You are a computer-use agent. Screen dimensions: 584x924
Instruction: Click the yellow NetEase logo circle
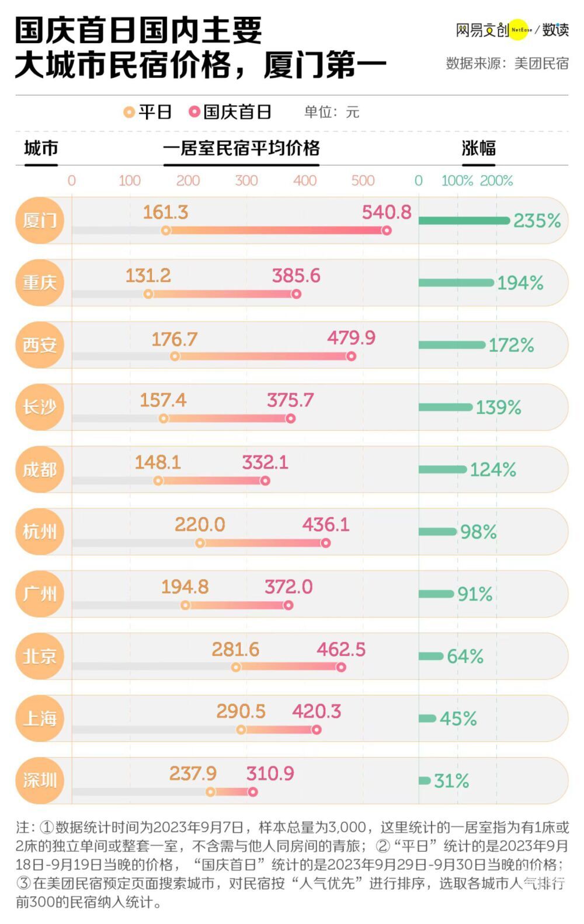pos(519,30)
